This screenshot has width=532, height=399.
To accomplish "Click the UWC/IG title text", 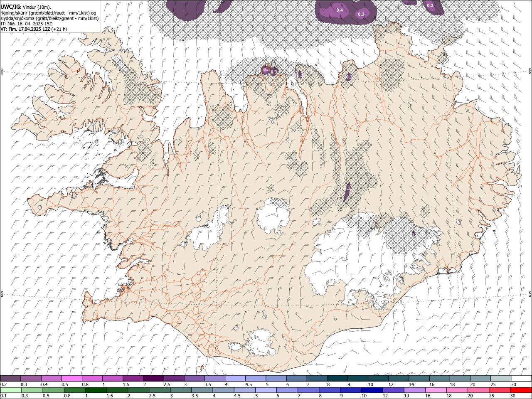I will (x=10, y=6).
